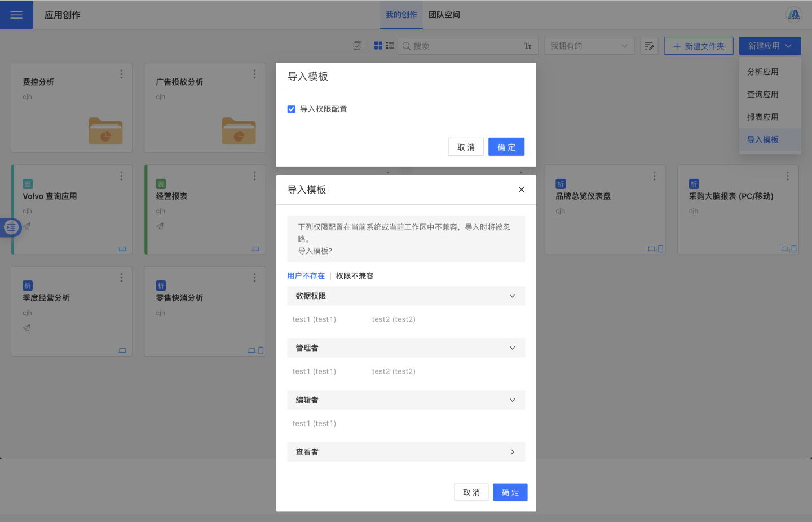Switch to list view
812x522 pixels.
click(390, 46)
